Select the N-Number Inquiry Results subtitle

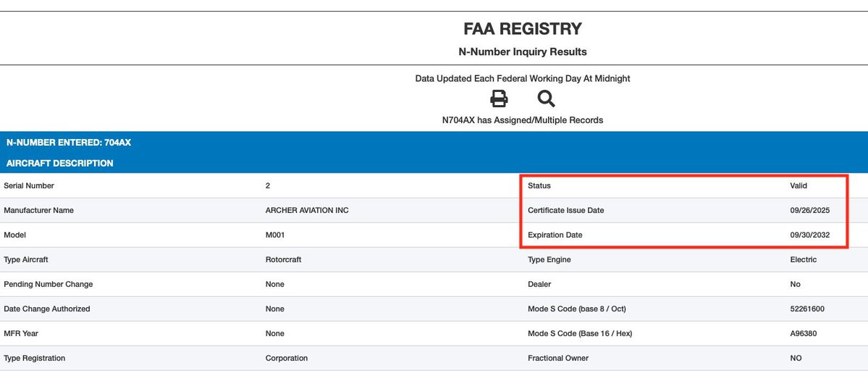[x=523, y=52]
